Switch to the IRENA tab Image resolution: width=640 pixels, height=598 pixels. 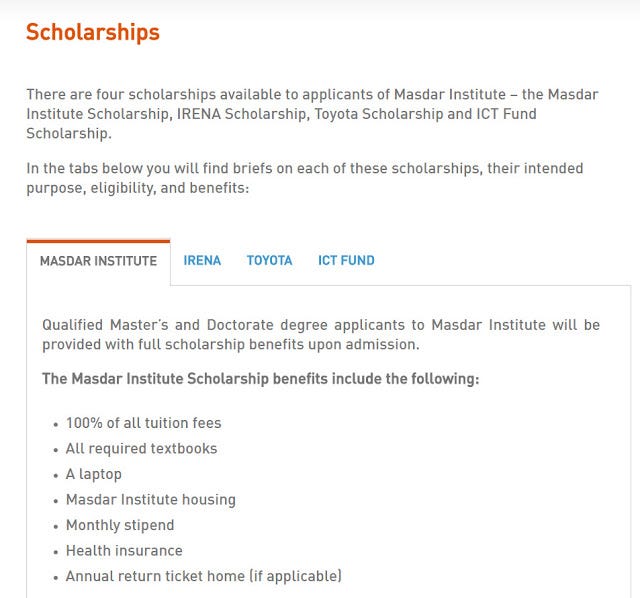(x=202, y=260)
